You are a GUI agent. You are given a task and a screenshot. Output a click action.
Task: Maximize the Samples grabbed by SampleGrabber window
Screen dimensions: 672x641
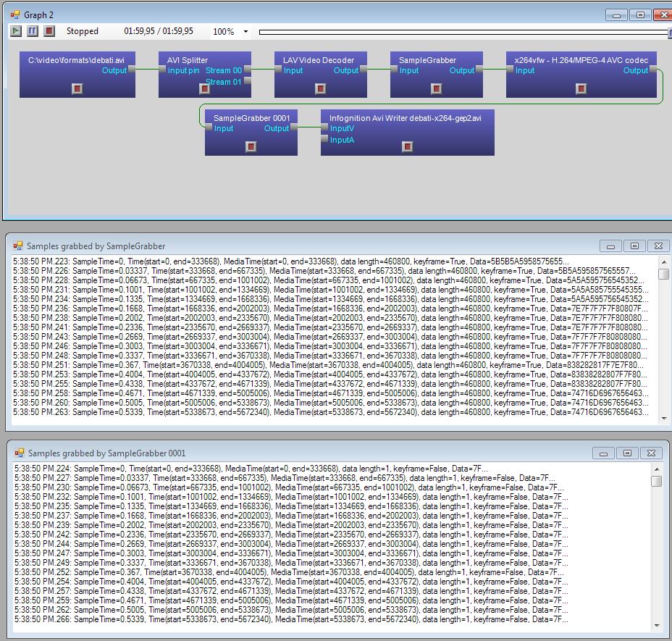click(x=635, y=246)
